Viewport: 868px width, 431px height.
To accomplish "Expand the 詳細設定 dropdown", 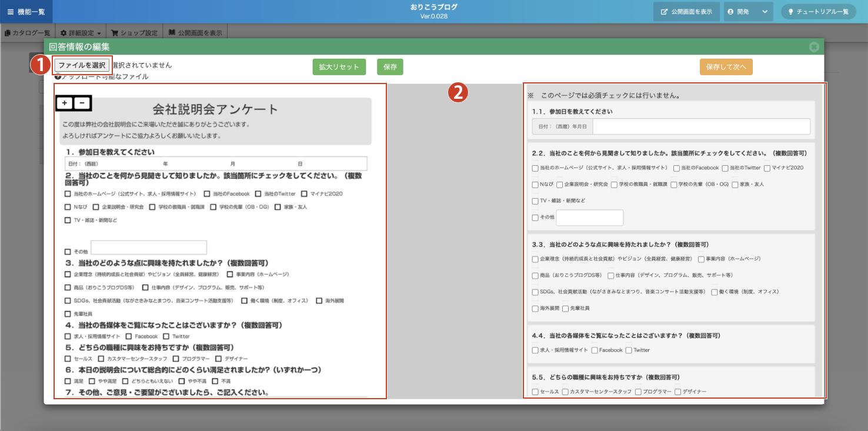I will pos(81,33).
